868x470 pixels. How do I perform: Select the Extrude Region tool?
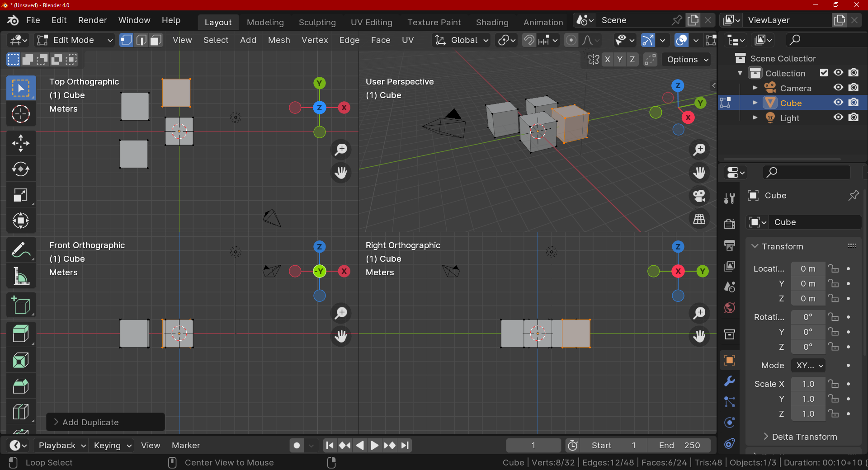pyautogui.click(x=21, y=334)
